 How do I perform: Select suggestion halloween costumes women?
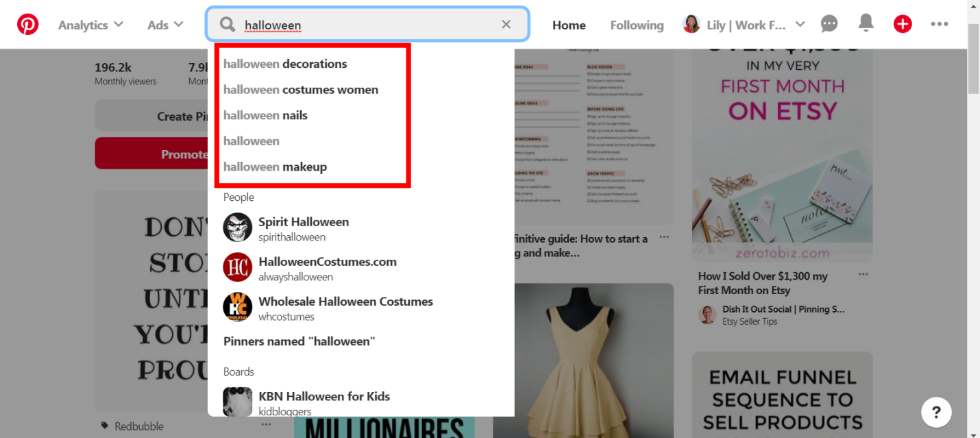coord(301,90)
